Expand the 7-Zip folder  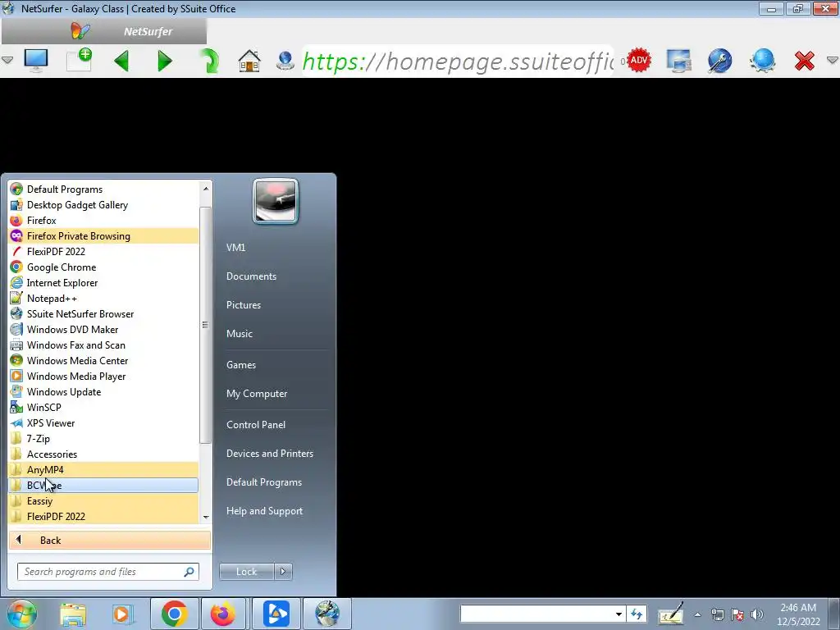[103, 438]
